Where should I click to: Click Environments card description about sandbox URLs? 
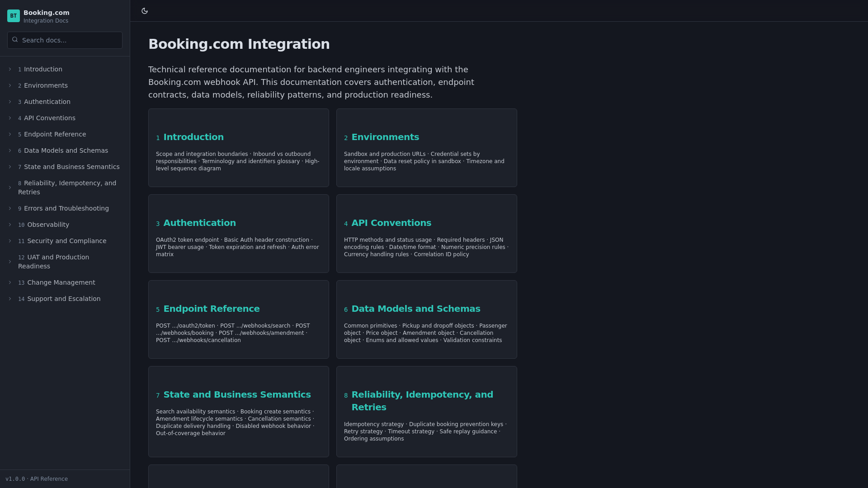click(425, 161)
